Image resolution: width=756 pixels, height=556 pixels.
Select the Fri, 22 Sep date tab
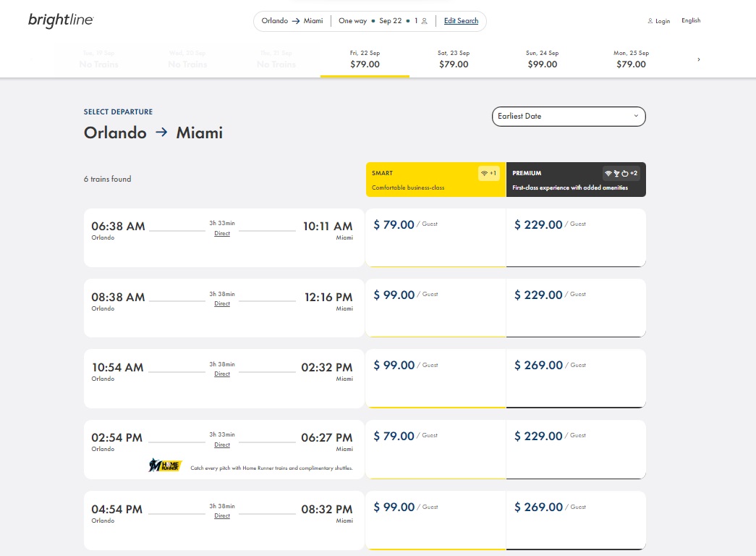[x=365, y=59]
